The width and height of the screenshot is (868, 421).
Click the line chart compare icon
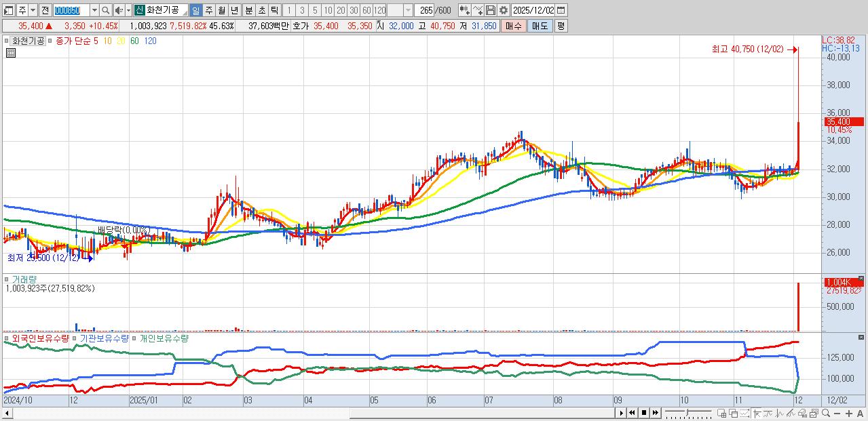477,10
